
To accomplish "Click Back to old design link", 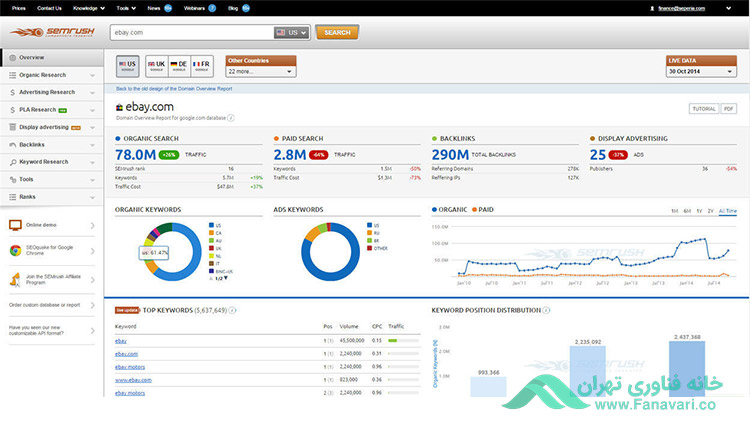I will (x=174, y=88).
